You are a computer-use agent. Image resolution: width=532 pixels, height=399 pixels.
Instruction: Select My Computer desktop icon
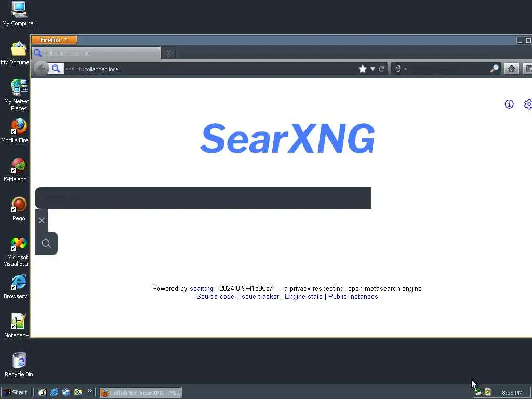click(19, 14)
